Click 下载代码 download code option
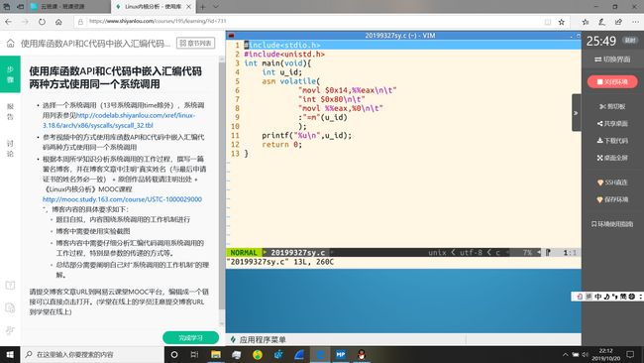This screenshot has height=363, width=644. pyautogui.click(x=612, y=141)
